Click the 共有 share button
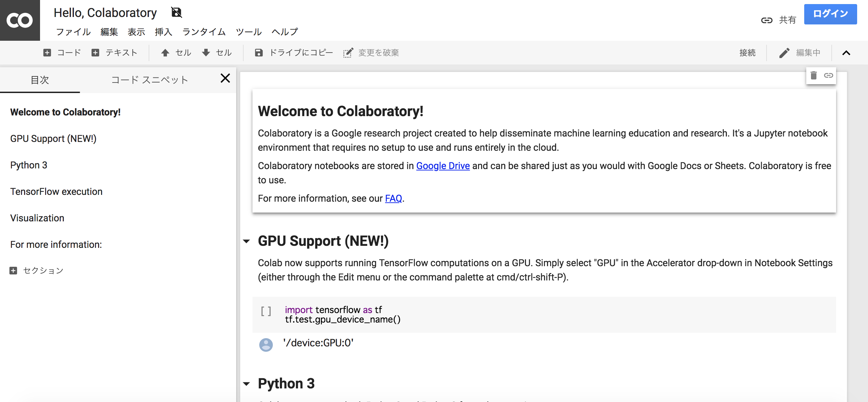The height and width of the screenshot is (402, 868). click(788, 20)
